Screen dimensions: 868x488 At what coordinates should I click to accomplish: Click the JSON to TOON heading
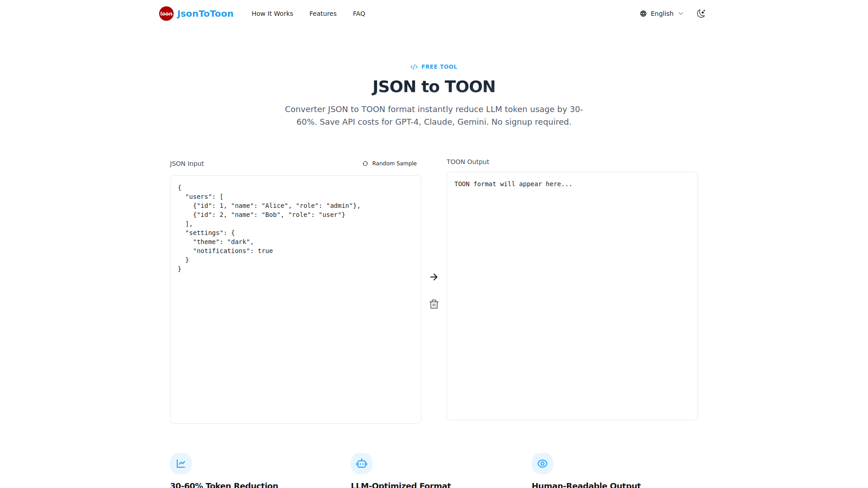434,86
